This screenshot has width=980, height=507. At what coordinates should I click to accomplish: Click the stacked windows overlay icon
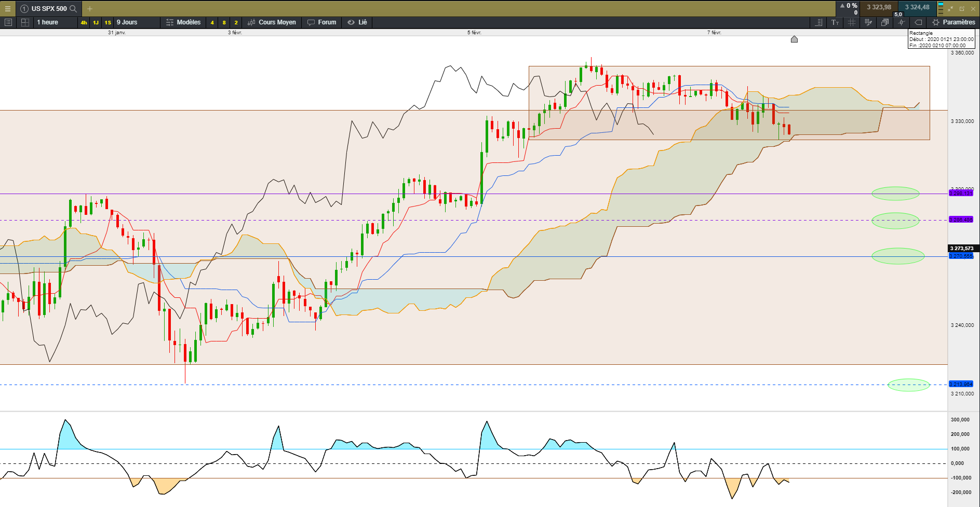click(885, 22)
